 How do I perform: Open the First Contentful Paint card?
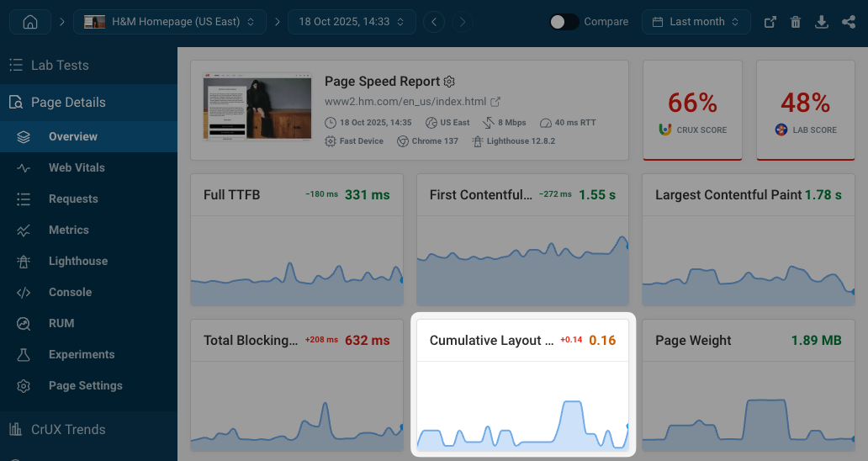click(x=522, y=240)
